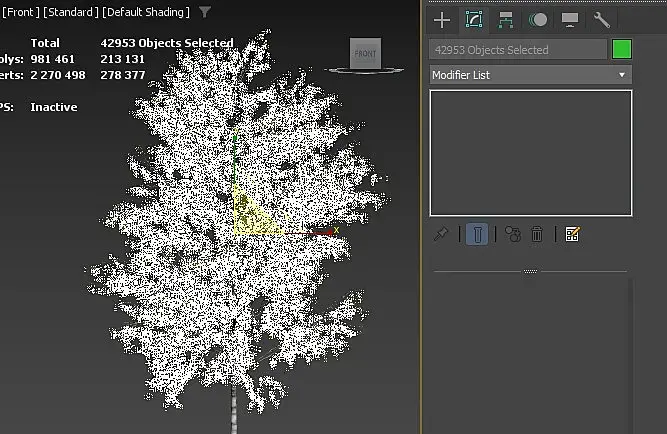Click the viewport filter funnel icon
The image size is (667, 434).
point(205,11)
